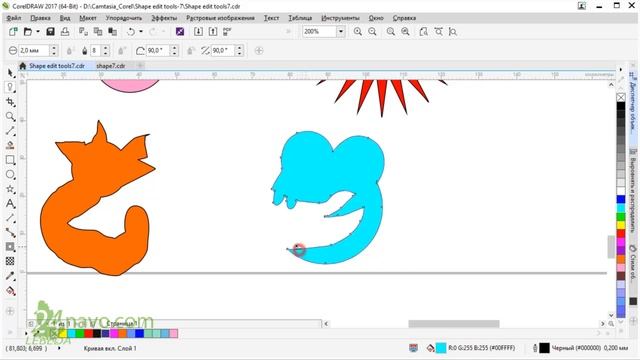
Task: Select the Ellipse tool
Action: pyautogui.click(x=11, y=175)
